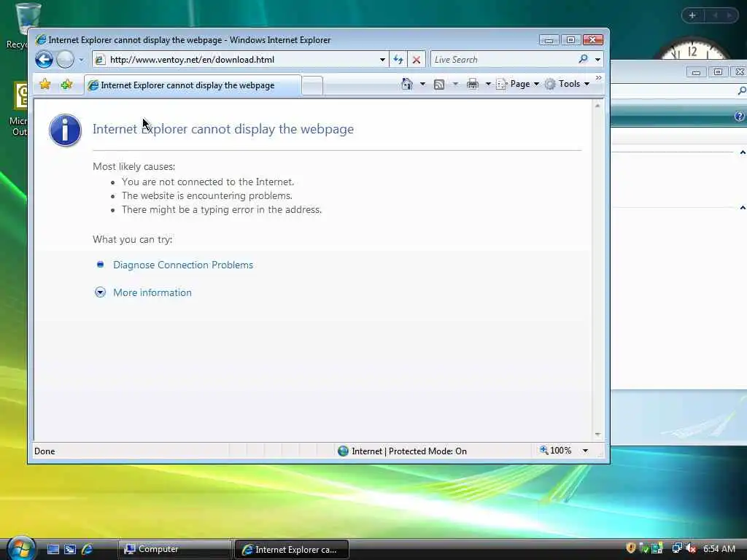Collapse the upper group chevron in Computer window

742,152
